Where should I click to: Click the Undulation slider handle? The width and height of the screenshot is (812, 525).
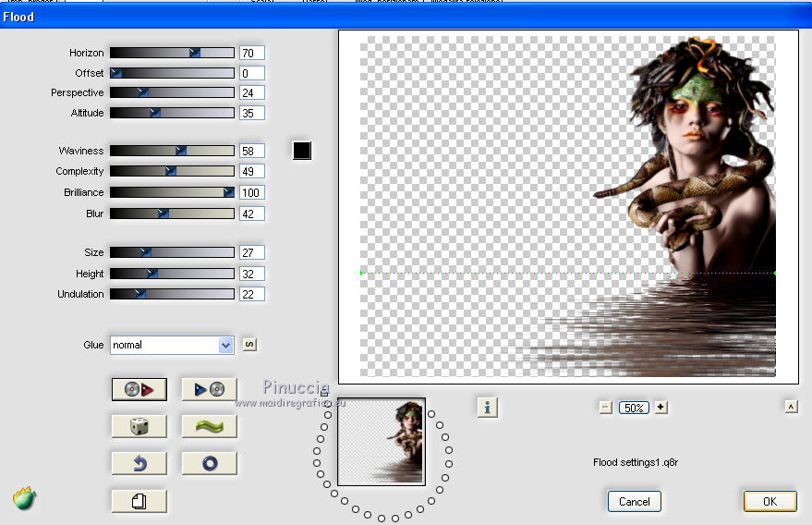coord(139,294)
